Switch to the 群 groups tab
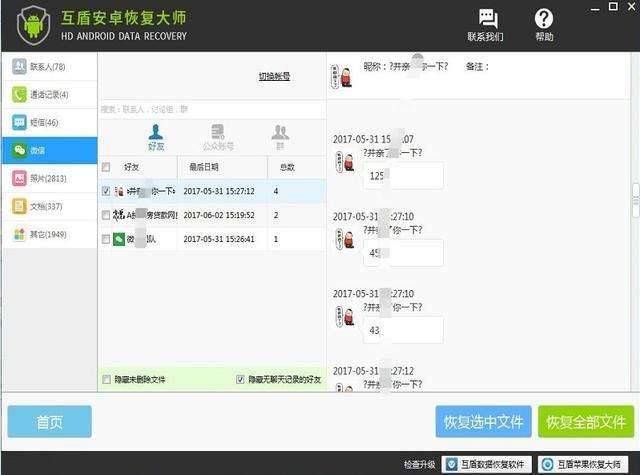The height and width of the screenshot is (475, 640). [280, 138]
